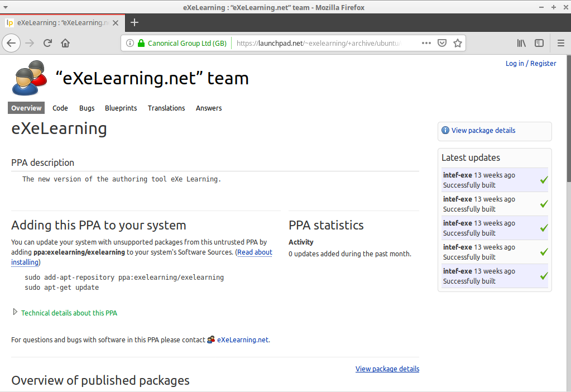Click the green padlock security icon
This screenshot has height=392, width=571.
[141, 44]
